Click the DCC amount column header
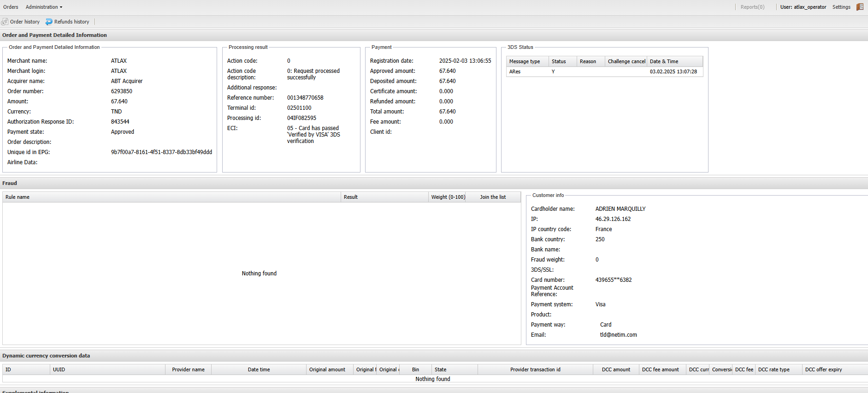This screenshot has width=868, height=393. (x=616, y=369)
